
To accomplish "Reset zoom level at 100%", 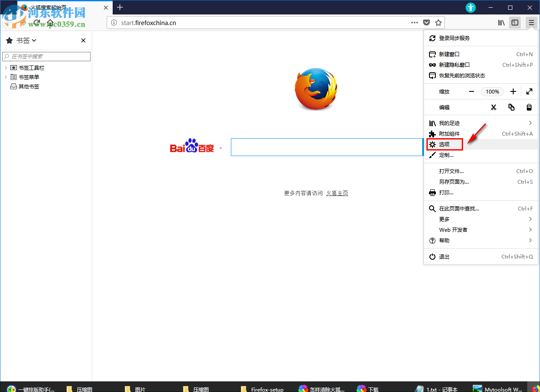I will (492, 91).
